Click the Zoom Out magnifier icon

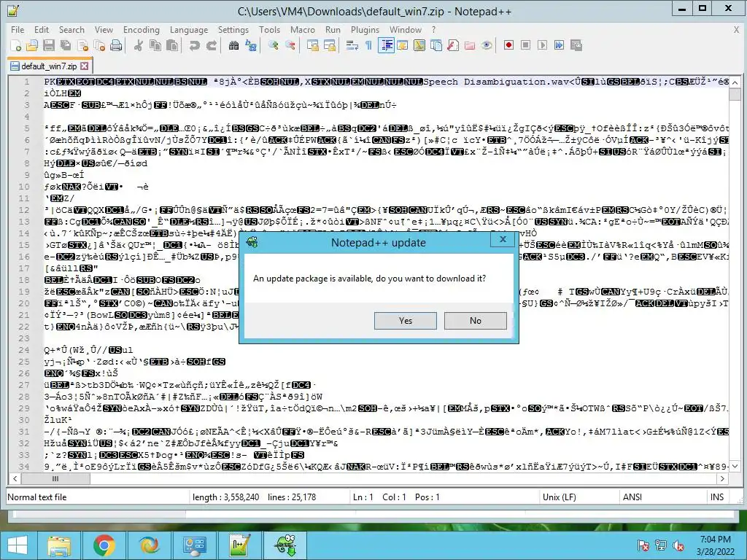(290, 45)
